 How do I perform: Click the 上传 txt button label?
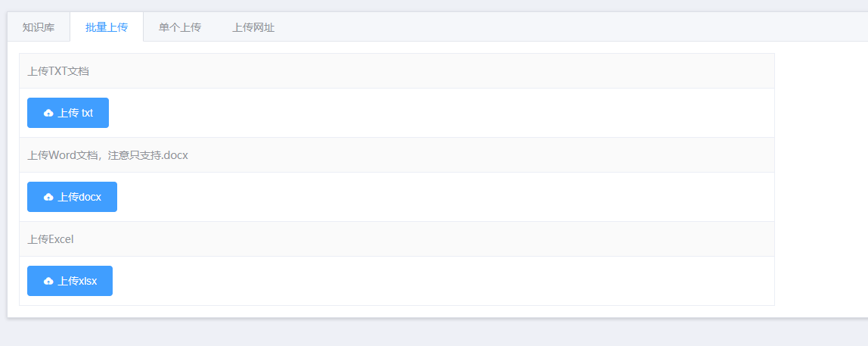76,113
